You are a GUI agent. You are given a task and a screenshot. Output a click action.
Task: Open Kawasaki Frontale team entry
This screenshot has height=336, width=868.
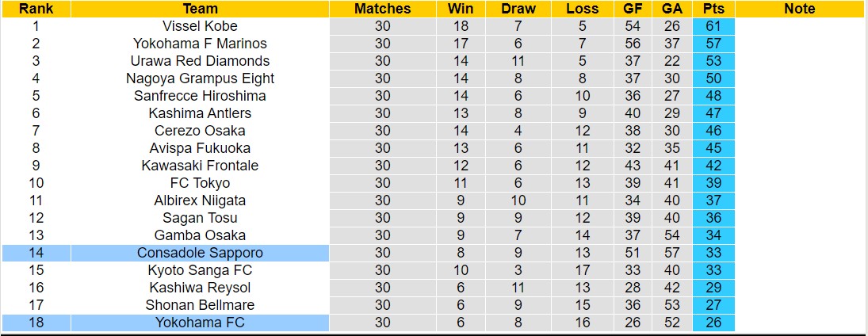click(x=200, y=166)
